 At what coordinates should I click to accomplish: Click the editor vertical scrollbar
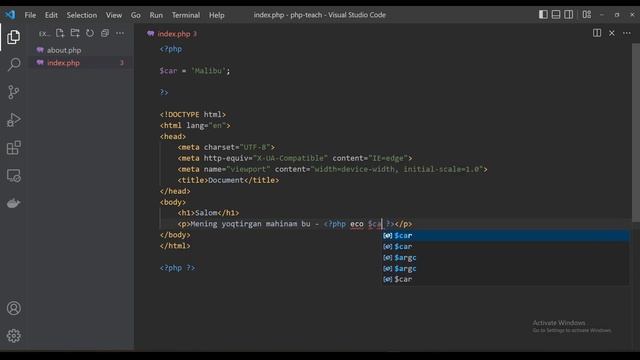[x=636, y=133]
